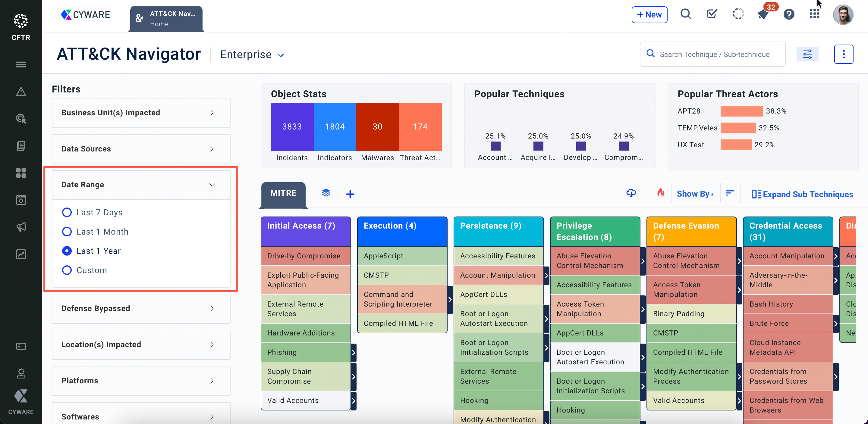Open the ATT&CK Navigator Home tab

click(166, 19)
